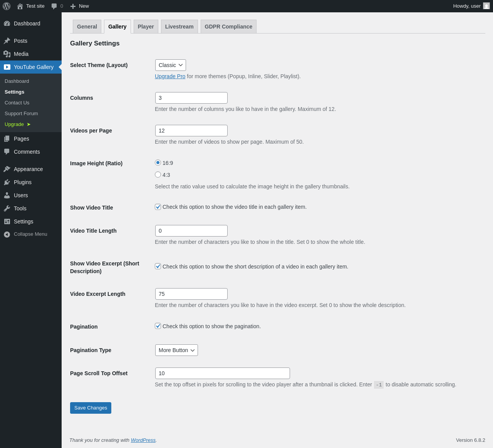Switch to the Livestream tab
The height and width of the screenshot is (448, 493).
pos(179,27)
